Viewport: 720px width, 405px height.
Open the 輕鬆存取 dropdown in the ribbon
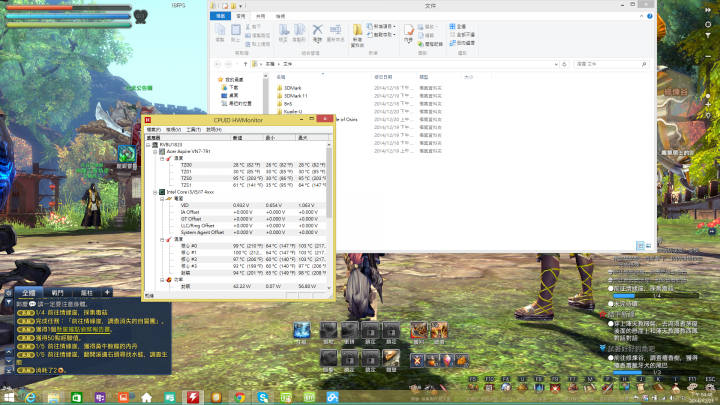tap(381, 34)
